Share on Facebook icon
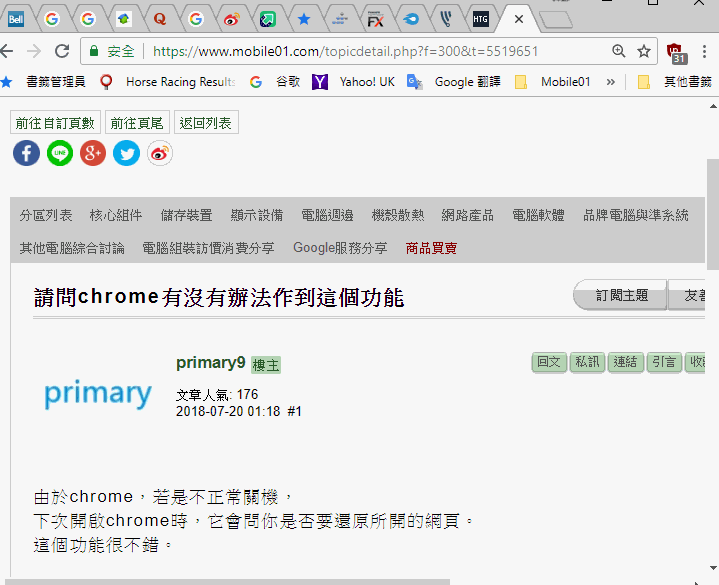 point(26,153)
